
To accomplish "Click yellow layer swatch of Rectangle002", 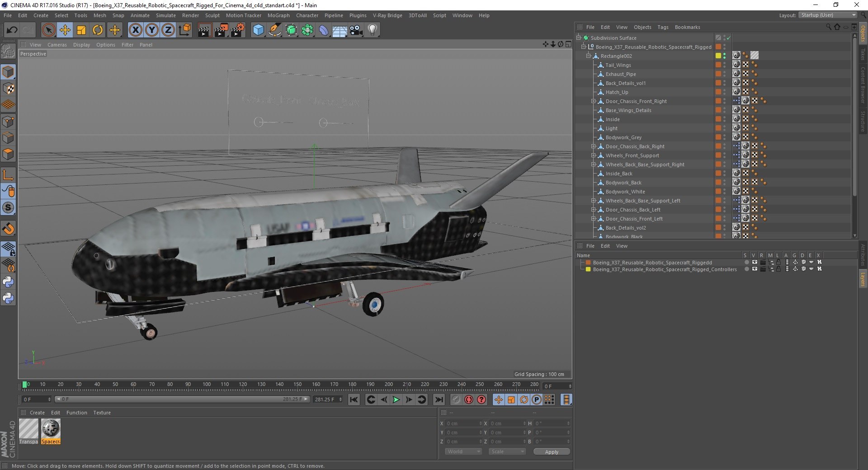I will (x=718, y=56).
